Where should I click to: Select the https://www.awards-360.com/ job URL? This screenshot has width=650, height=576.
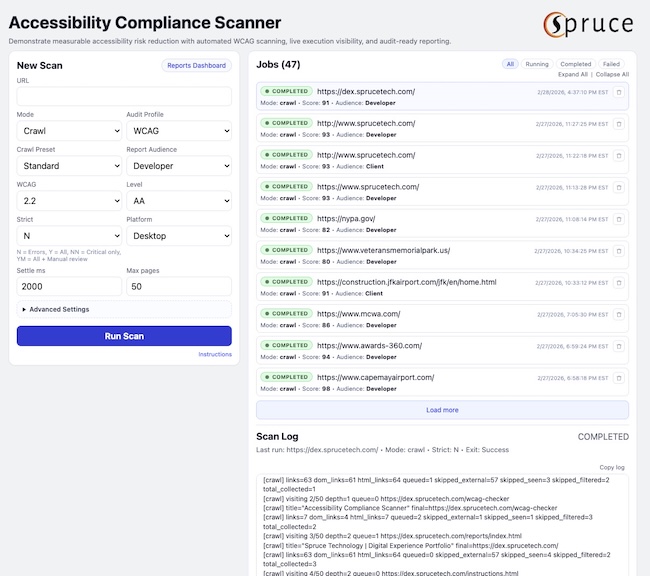tap(369, 345)
